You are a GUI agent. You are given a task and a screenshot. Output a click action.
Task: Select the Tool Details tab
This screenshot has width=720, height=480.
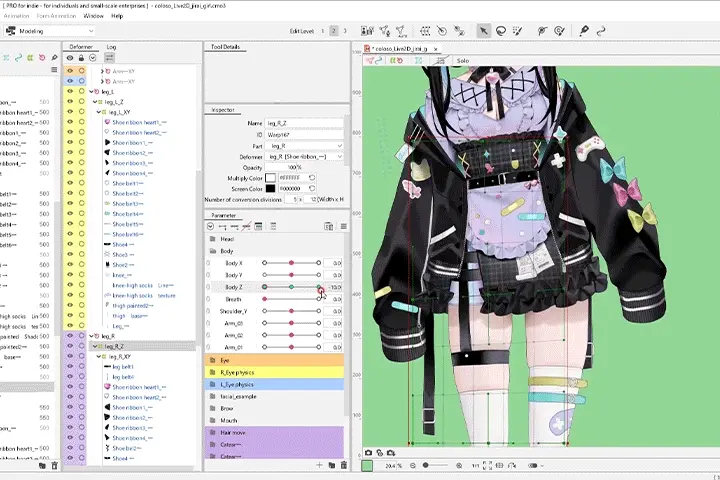pos(225,47)
